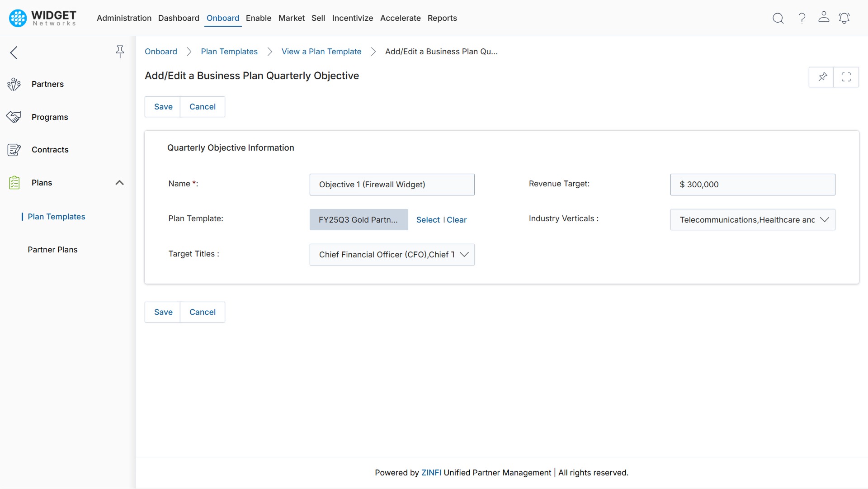Open the user profile icon
The image size is (868, 489).
pos(823,18)
